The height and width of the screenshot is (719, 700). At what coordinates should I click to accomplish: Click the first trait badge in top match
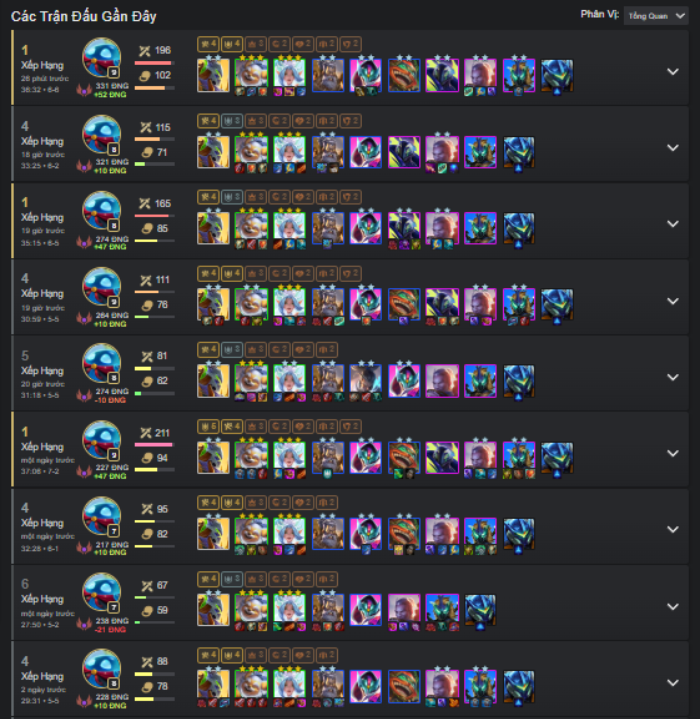point(209,44)
